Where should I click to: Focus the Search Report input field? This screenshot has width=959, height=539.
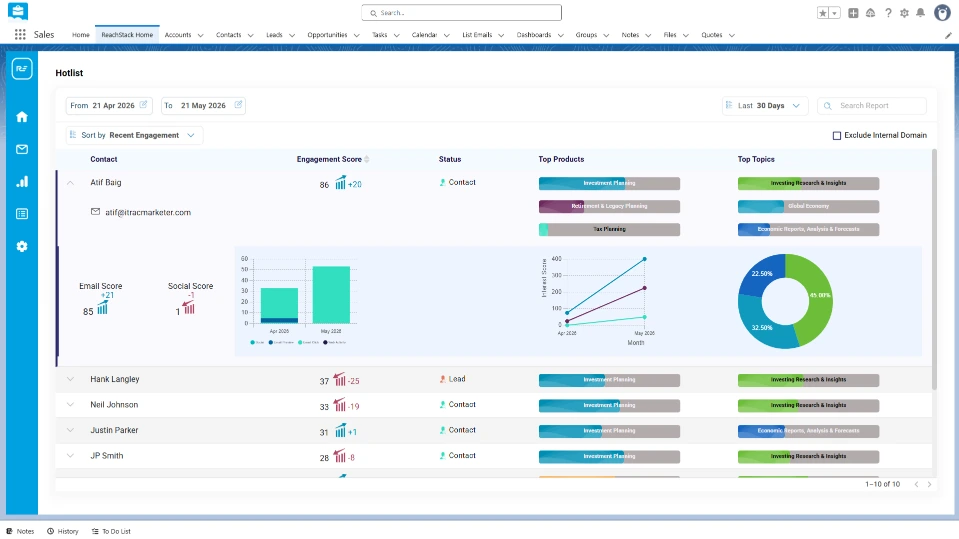point(872,106)
